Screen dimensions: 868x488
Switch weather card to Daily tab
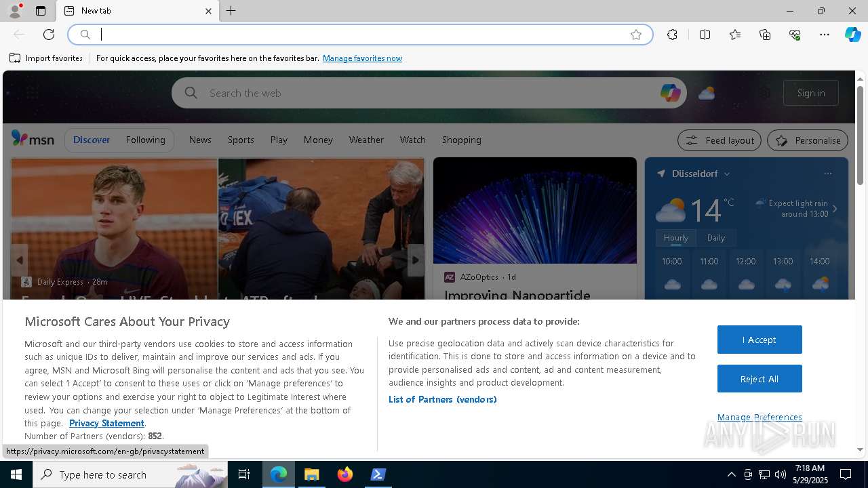(716, 238)
